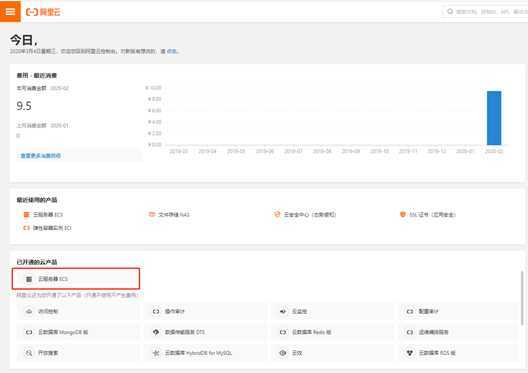Open the 云效 label
528x373 pixels.
click(x=297, y=353)
